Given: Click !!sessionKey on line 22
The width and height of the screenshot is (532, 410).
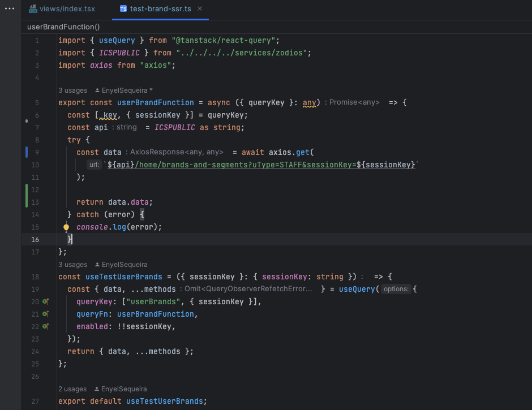Looking at the screenshot, I should coord(144,326).
